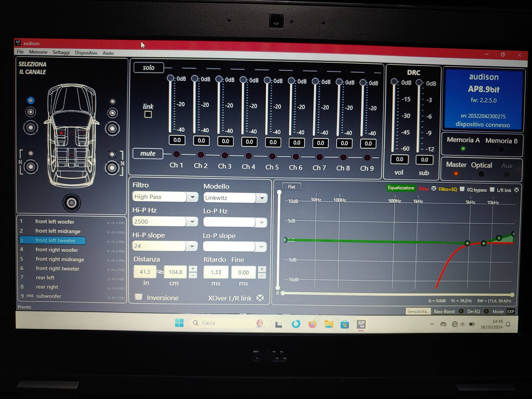Select the rear left large speaker icon
The width and height of the screenshot is (532, 399).
pyautogui.click(x=30, y=167)
